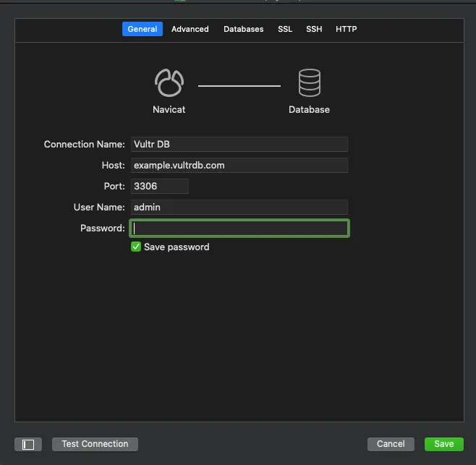Click the Database cylinder icon
This screenshot has width=476, height=465.
[310, 82]
